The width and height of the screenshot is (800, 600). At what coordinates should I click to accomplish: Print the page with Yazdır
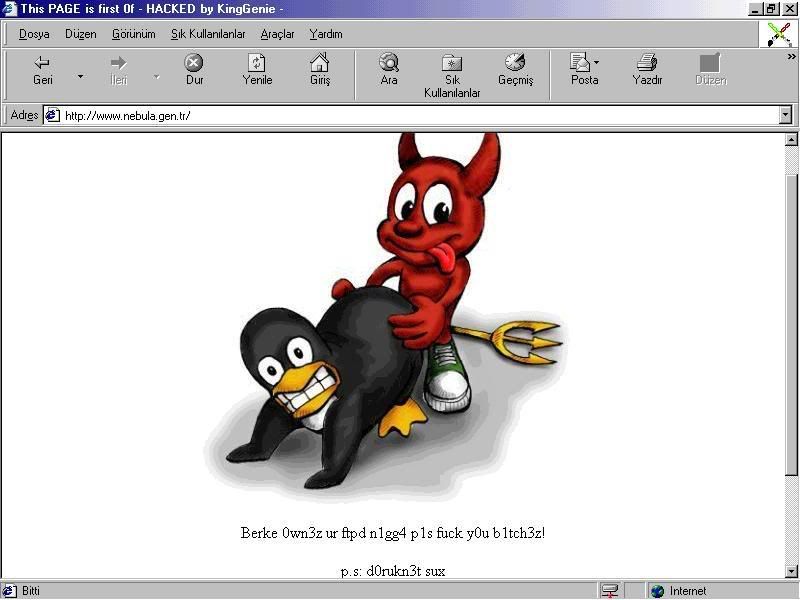[647, 71]
